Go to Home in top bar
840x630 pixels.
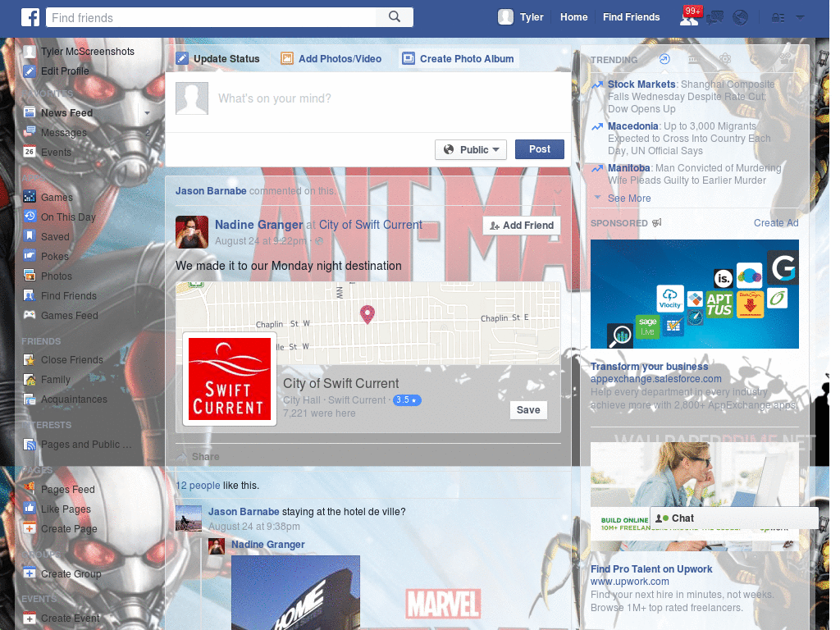pos(573,17)
